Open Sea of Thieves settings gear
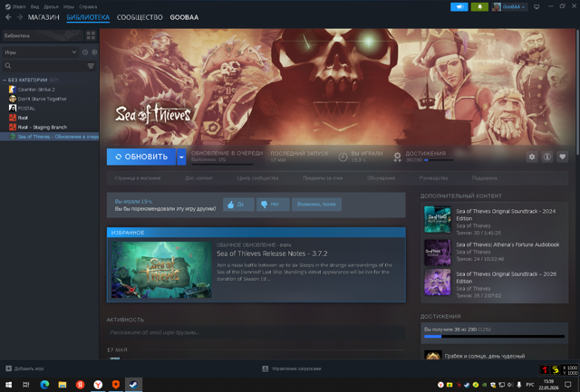580x392 pixels. click(x=532, y=157)
